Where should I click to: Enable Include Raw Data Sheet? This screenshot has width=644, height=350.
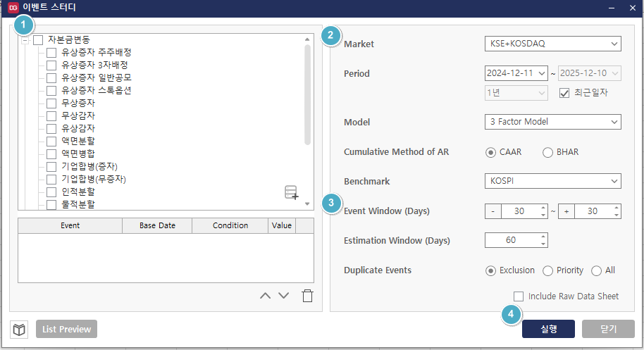519,296
